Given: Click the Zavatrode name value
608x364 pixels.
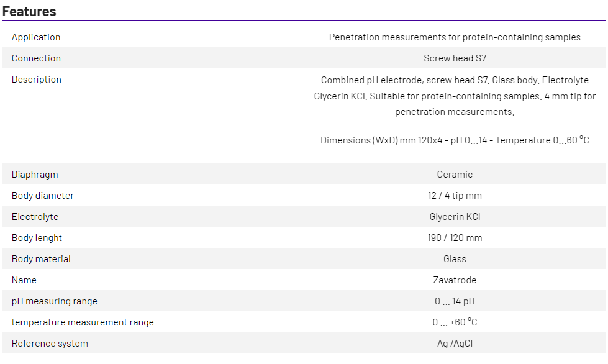Looking at the screenshot, I should [x=455, y=280].
